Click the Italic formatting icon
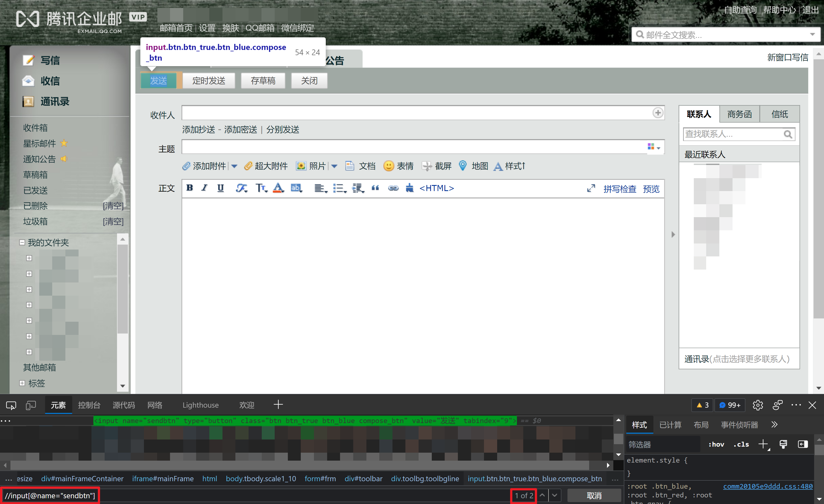This screenshot has width=824, height=504. coord(204,188)
